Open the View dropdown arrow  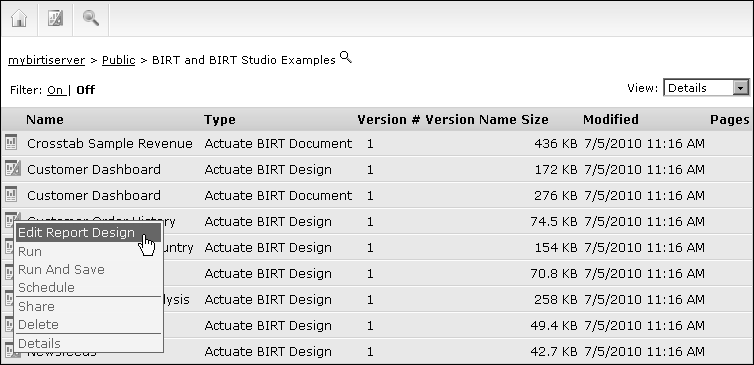click(741, 88)
